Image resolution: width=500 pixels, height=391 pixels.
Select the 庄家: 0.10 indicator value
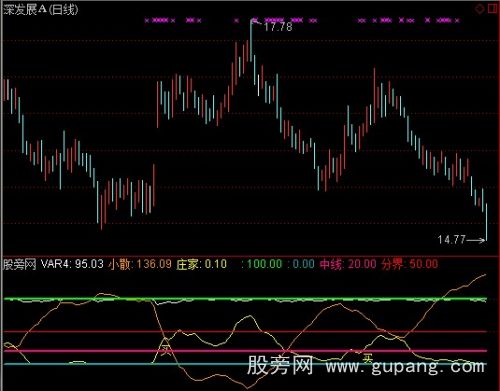(x=202, y=264)
